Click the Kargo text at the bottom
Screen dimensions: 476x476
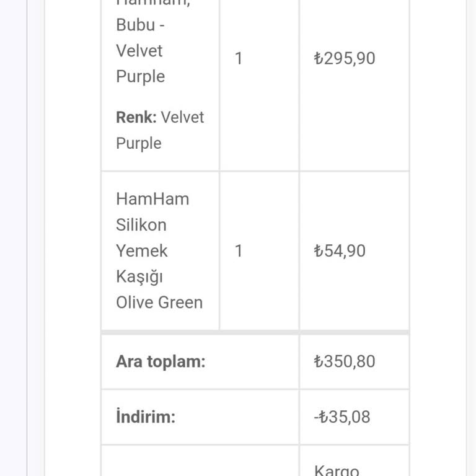pos(337,470)
